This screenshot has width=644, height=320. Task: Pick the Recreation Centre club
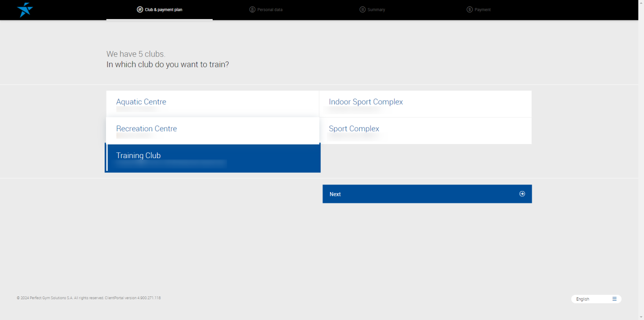pos(212,131)
